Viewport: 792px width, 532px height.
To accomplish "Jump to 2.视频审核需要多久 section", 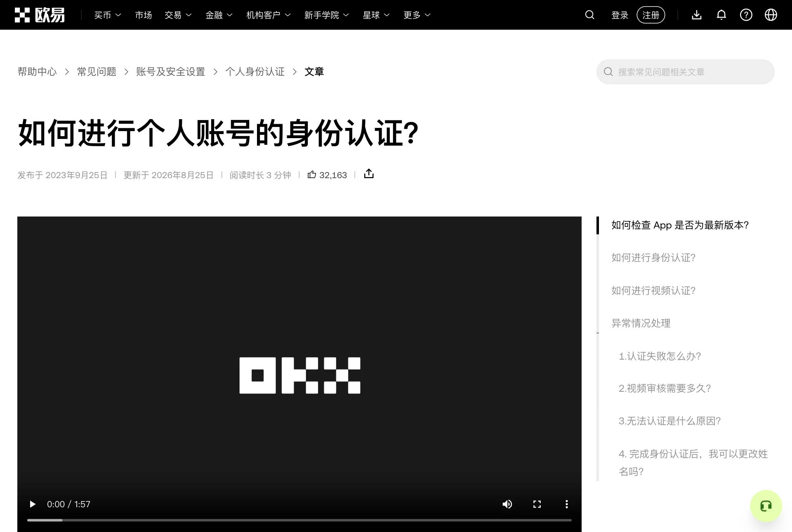I will [665, 388].
